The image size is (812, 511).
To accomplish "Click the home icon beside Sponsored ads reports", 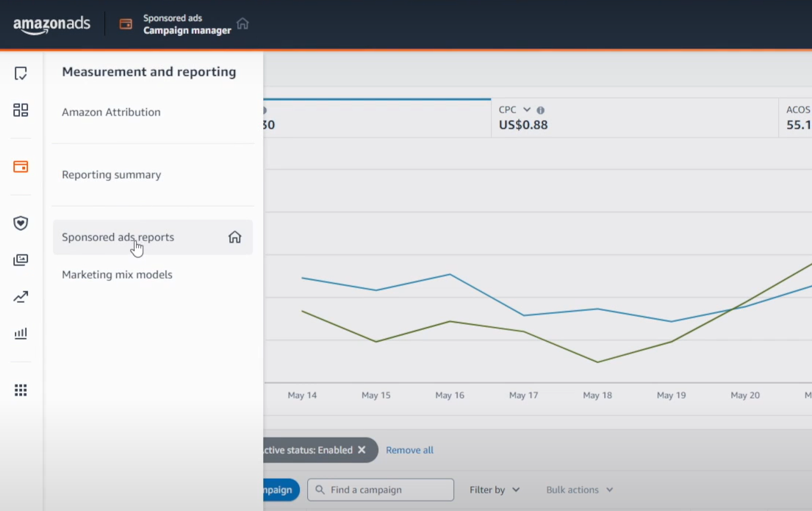I will pos(234,237).
